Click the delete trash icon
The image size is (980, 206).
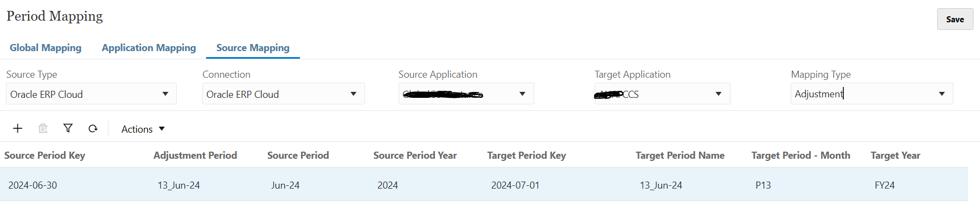[43, 128]
